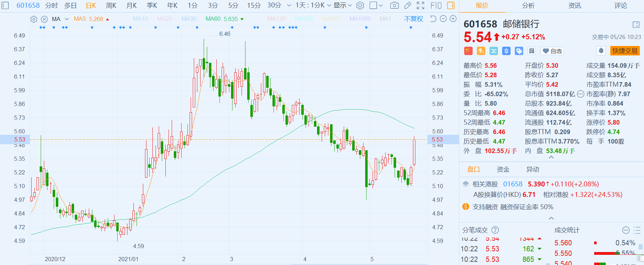The height and width of the screenshot is (265, 644).
Task: Toggle MA120 moving average line
Action: point(277,19)
